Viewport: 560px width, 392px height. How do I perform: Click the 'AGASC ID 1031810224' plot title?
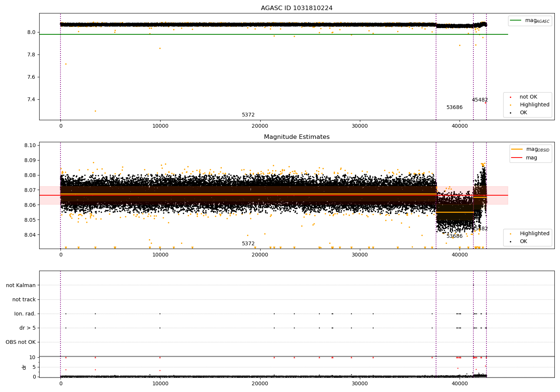point(296,8)
